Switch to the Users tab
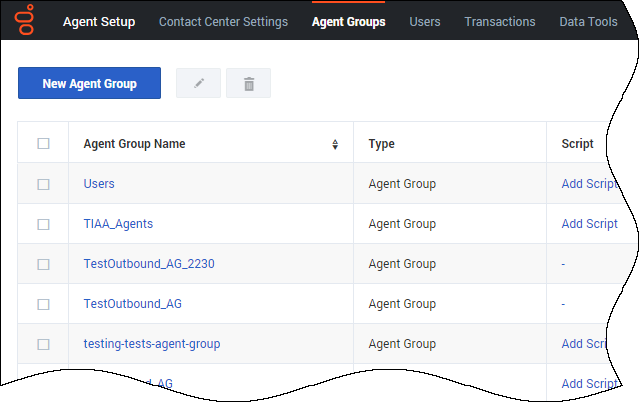The width and height of the screenshot is (640, 403). [x=424, y=22]
